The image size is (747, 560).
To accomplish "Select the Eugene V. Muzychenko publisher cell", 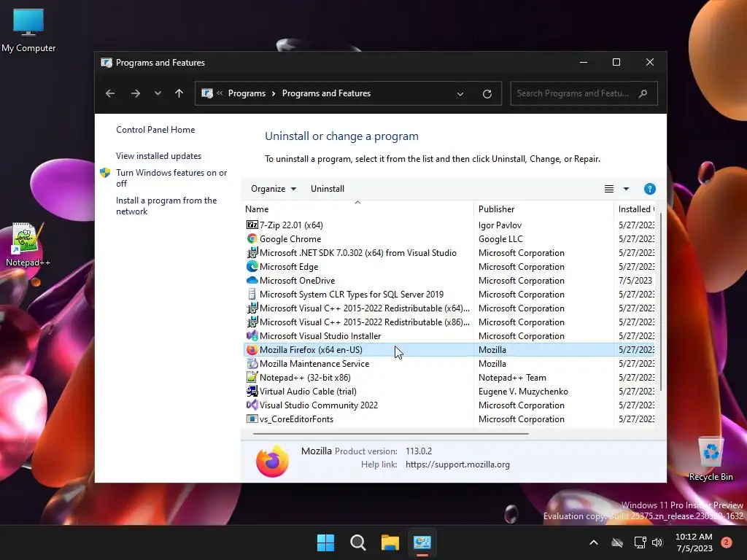I will point(523,392).
